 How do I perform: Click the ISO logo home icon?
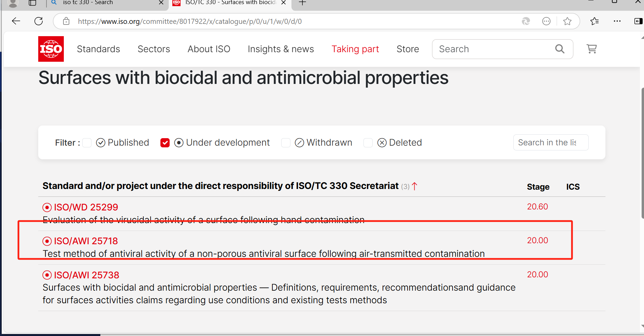[51, 49]
